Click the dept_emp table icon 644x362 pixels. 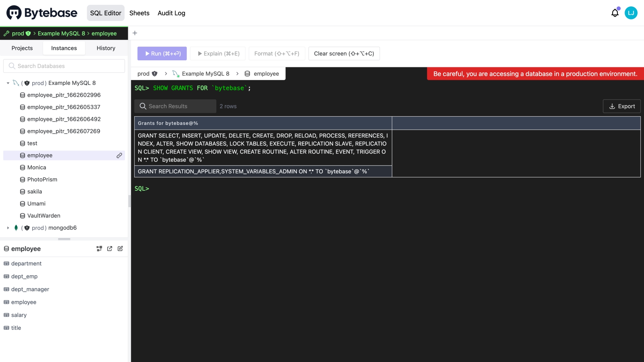coord(6,277)
